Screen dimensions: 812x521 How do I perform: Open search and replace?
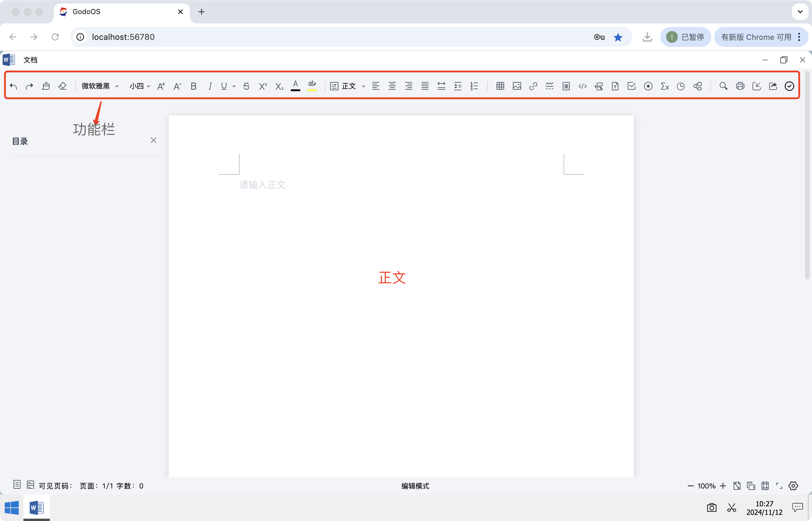coord(724,86)
